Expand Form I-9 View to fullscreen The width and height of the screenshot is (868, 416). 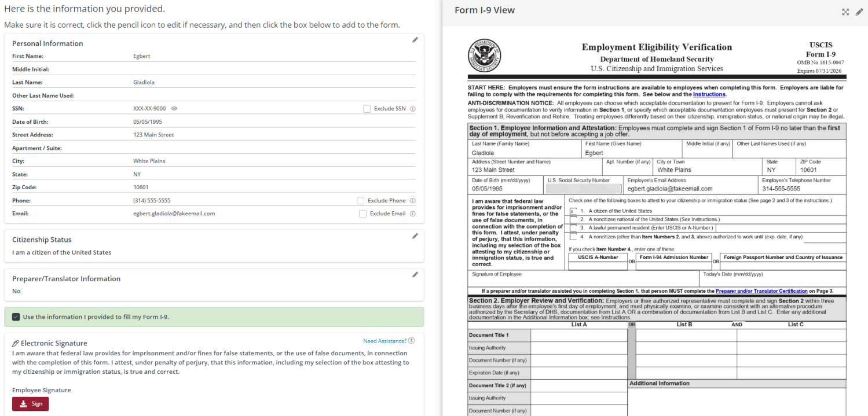coord(845,12)
